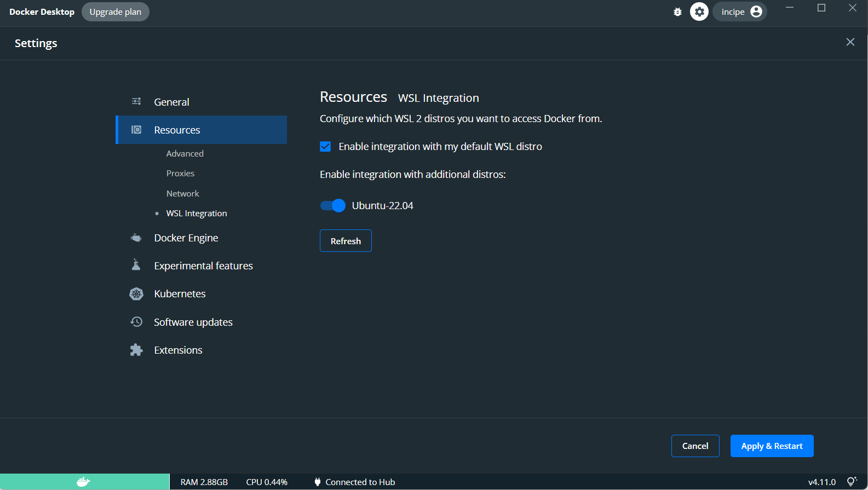The width and height of the screenshot is (868, 490).
Task: Click the Kubernetes wheel icon
Action: pos(136,294)
